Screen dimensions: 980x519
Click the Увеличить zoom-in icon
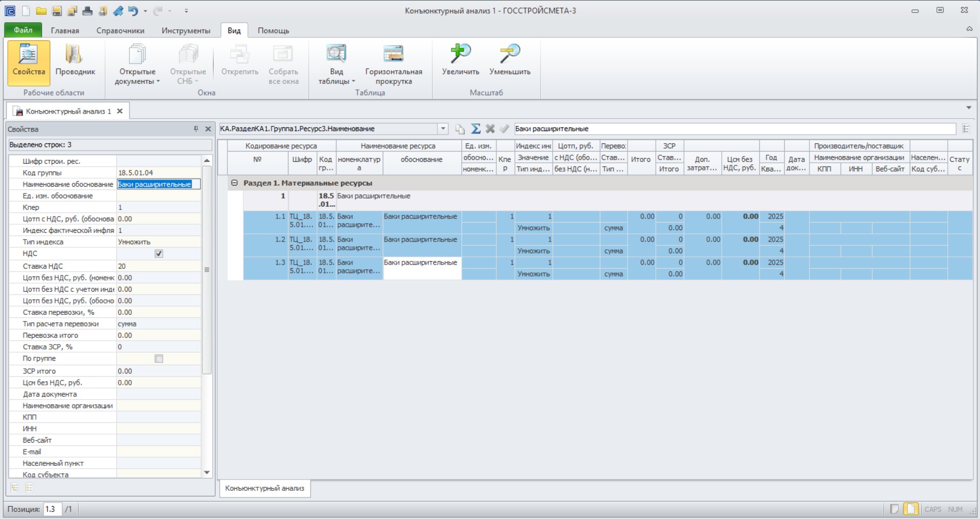pos(461,60)
